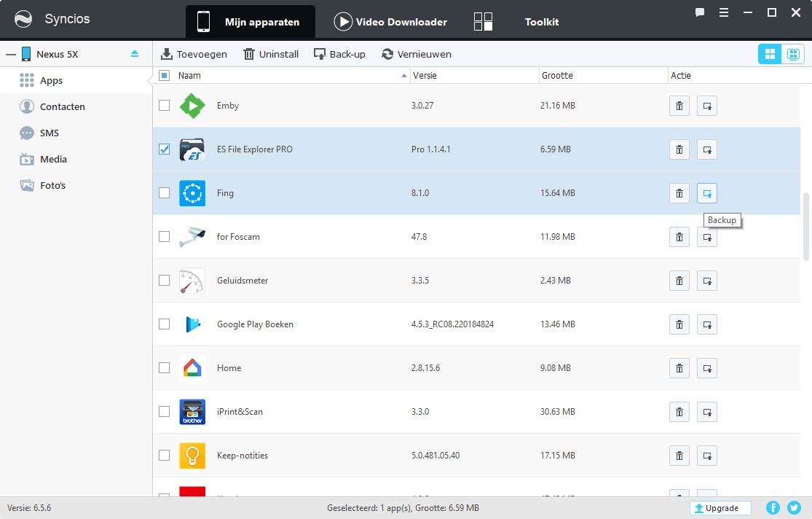Image resolution: width=812 pixels, height=519 pixels.
Task: Back up Geluidsmeter using its backup icon
Action: click(707, 281)
